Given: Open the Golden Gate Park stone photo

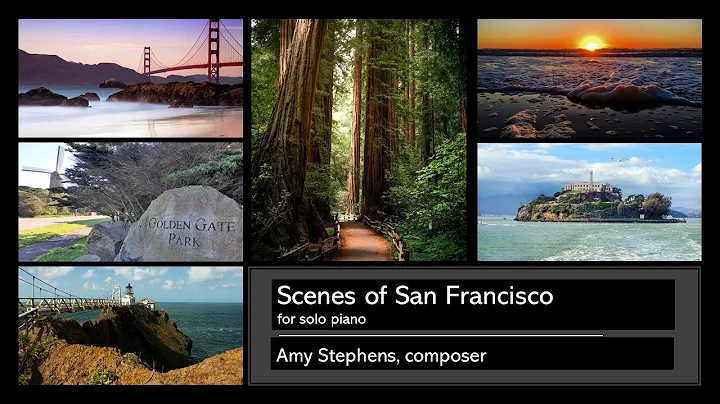Looking at the screenshot, I should [x=130, y=202].
